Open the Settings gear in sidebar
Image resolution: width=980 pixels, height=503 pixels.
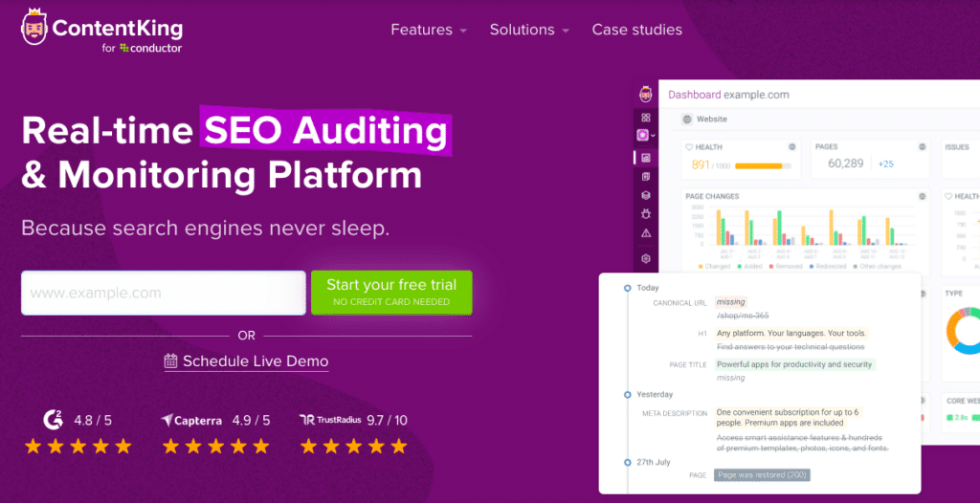click(x=646, y=258)
